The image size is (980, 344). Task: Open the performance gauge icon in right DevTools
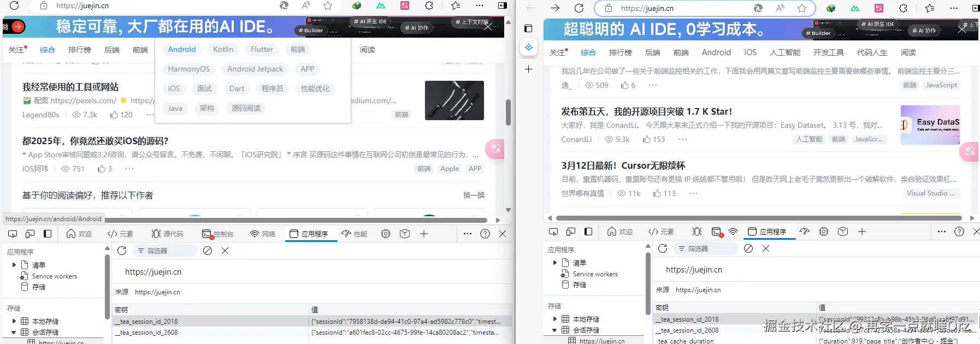tap(804, 232)
